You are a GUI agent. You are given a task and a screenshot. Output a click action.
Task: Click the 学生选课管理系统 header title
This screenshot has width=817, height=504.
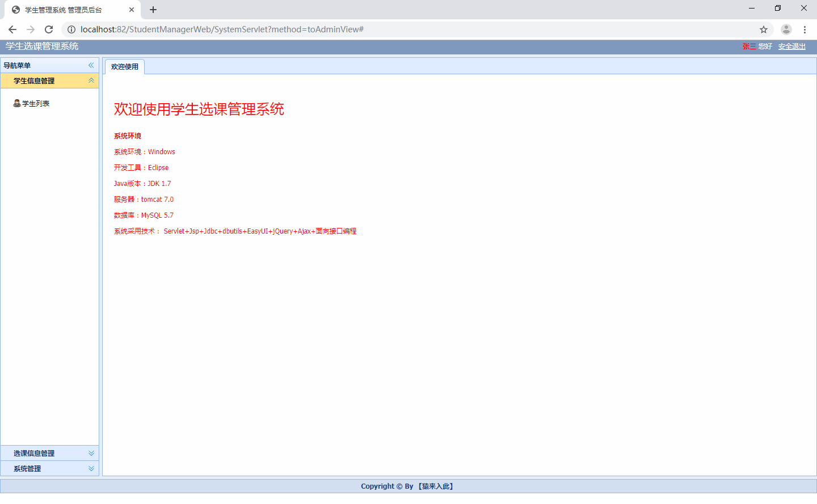[x=42, y=46]
